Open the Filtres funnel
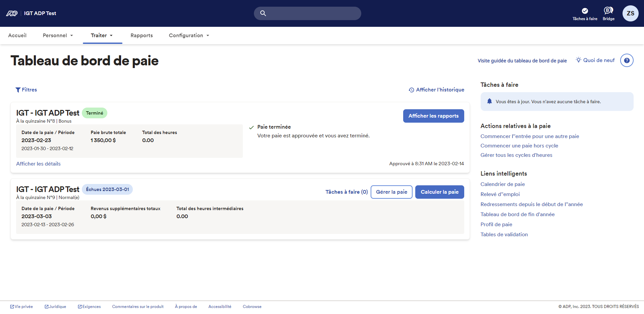Viewport: 644px width, 314px height. click(26, 90)
